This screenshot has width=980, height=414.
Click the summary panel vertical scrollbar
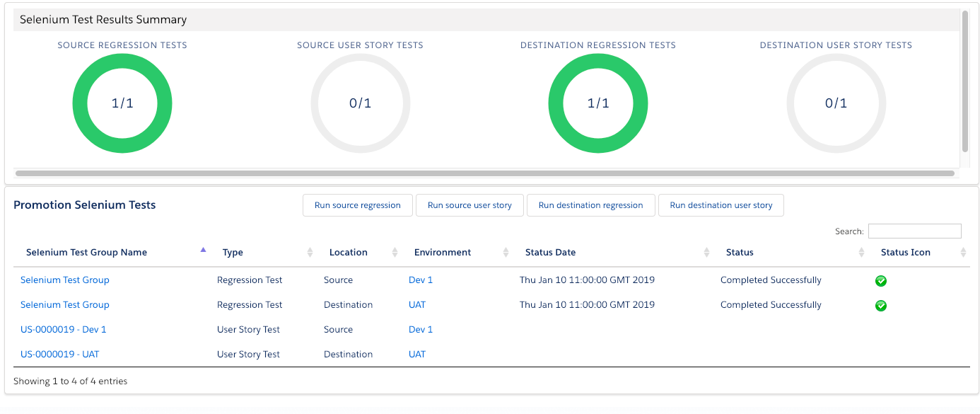coord(965,81)
